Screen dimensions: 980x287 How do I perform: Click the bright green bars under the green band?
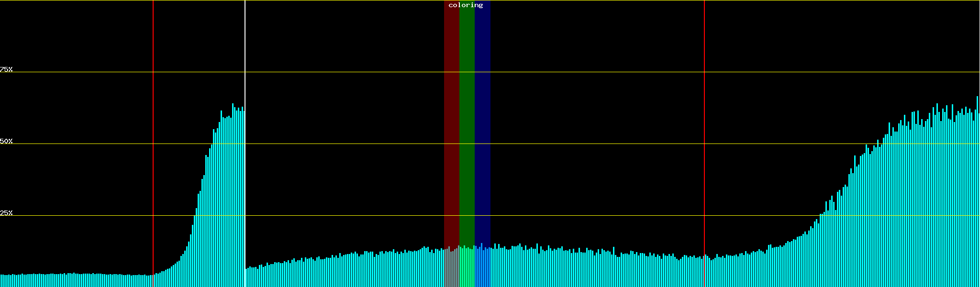[467, 268]
